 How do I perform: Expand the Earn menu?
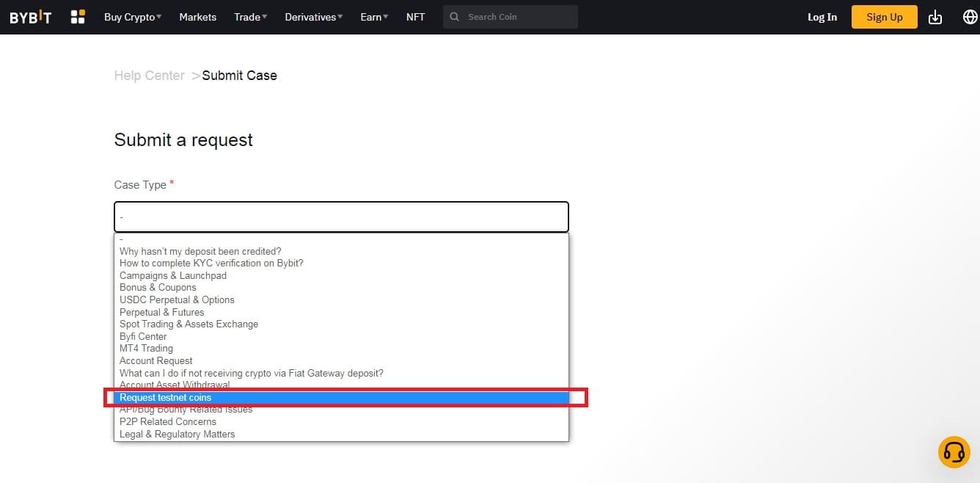coord(375,17)
